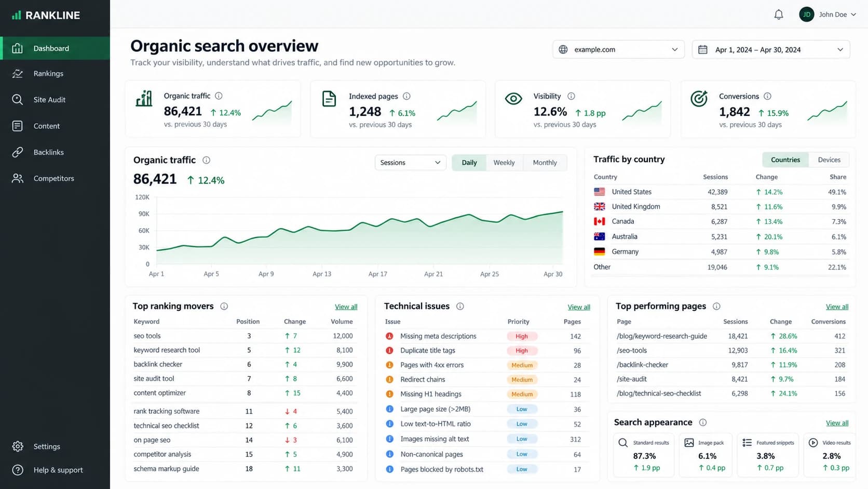Click the 'seo tools' keyword
Image resolution: width=868 pixels, height=489 pixels.
pyautogui.click(x=147, y=336)
